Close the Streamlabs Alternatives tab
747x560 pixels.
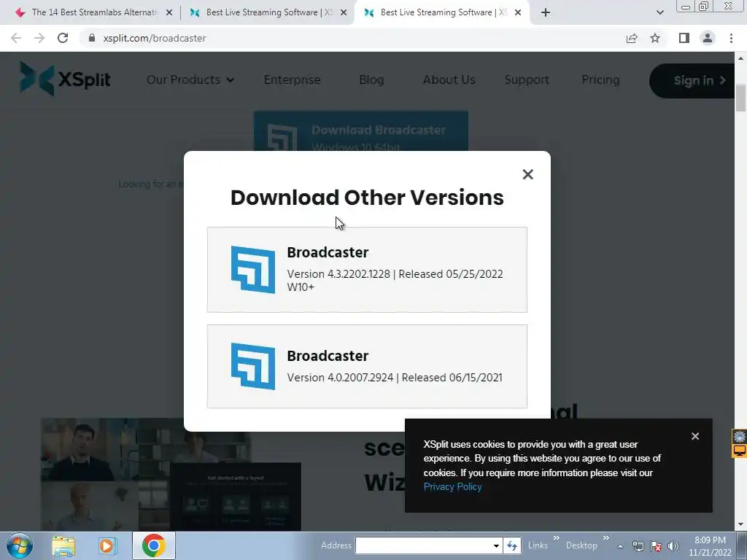click(x=169, y=12)
